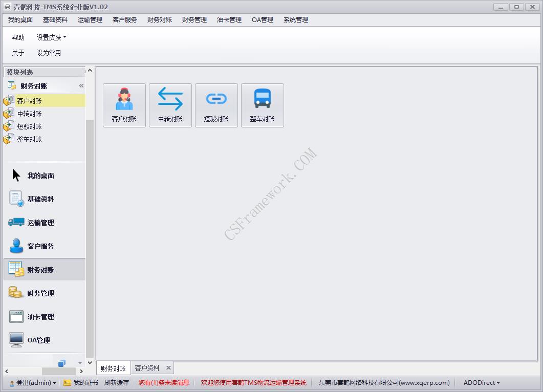
Task: Click the 油卡管理 card icon in sidebar
Action: coord(15,316)
